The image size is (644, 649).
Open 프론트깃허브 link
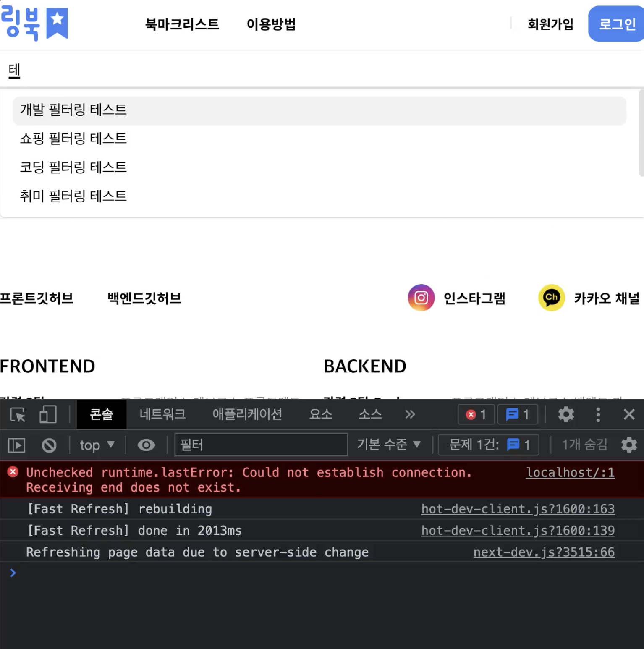(x=37, y=298)
